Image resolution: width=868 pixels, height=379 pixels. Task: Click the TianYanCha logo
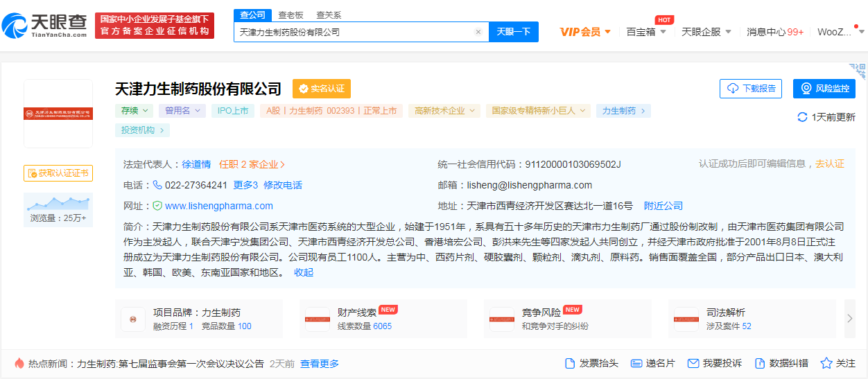[45, 26]
